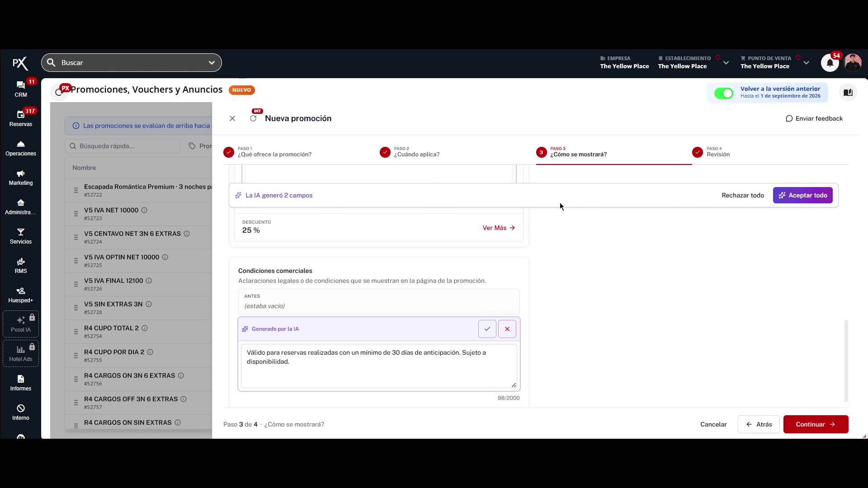The width and height of the screenshot is (868, 488).
Task: Open the documentation book icon
Action: (848, 92)
